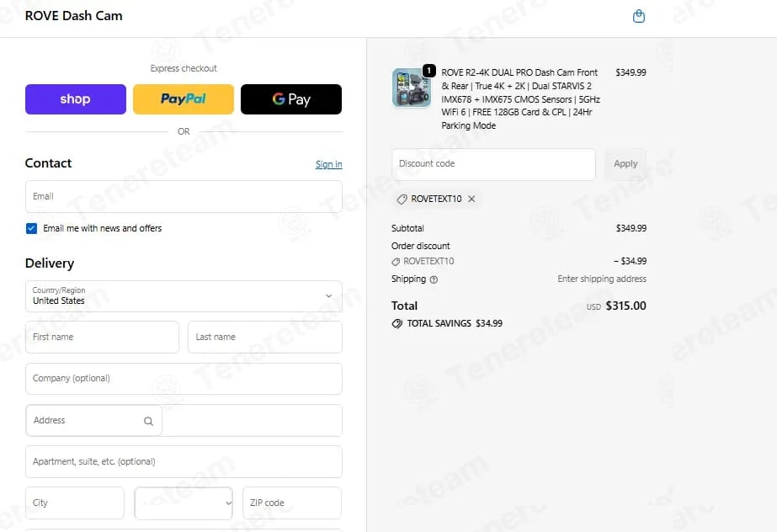
Task: Click the address search magnifier icon
Action: click(x=148, y=421)
